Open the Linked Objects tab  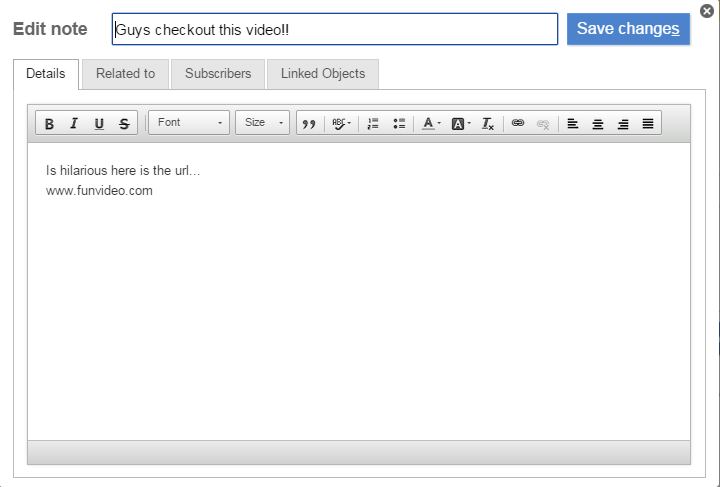click(x=322, y=74)
